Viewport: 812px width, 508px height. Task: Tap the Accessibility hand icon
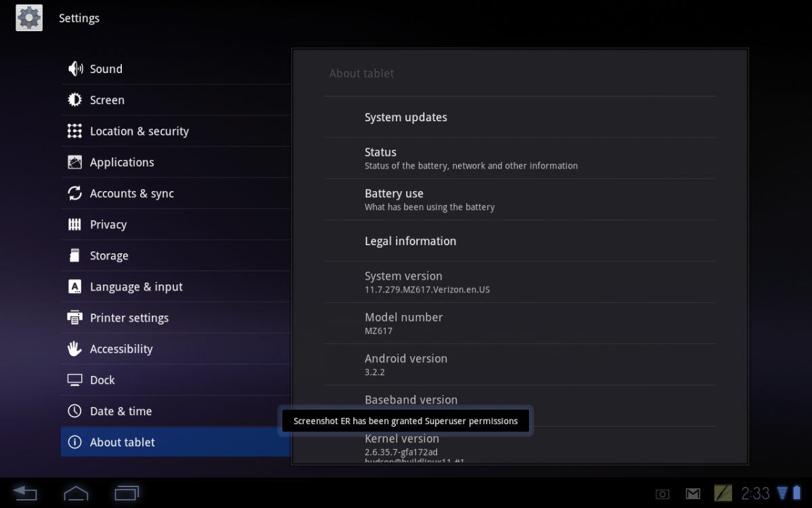click(75, 350)
